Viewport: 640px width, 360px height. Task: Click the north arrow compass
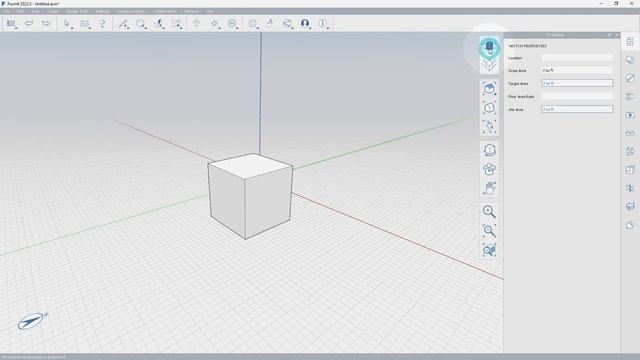tap(31, 321)
